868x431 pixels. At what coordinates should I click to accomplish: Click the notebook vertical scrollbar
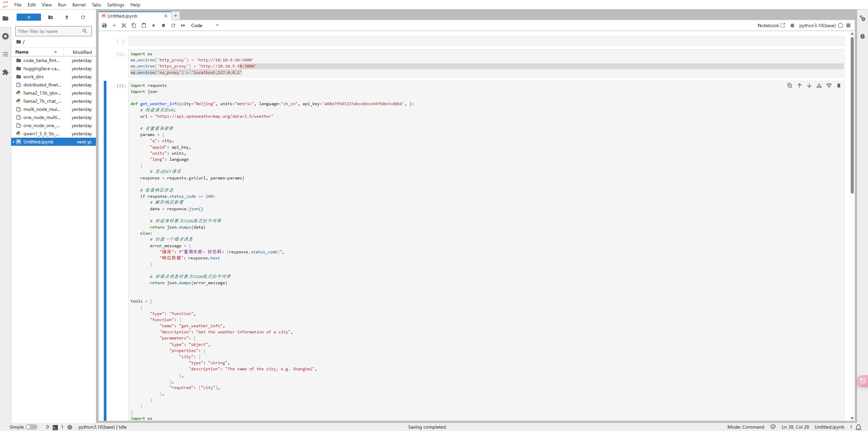(x=852, y=115)
